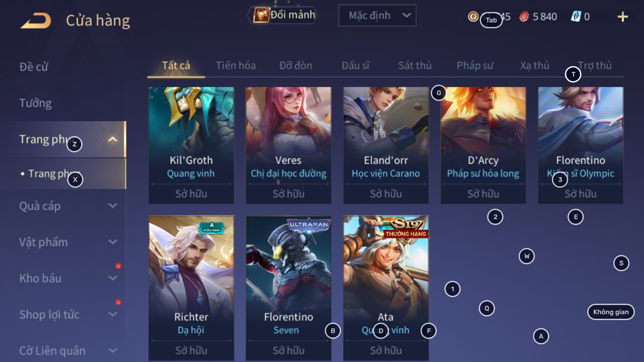
Task: Click the S19 Thưởng hạng badge on Ata
Action: pos(405,227)
